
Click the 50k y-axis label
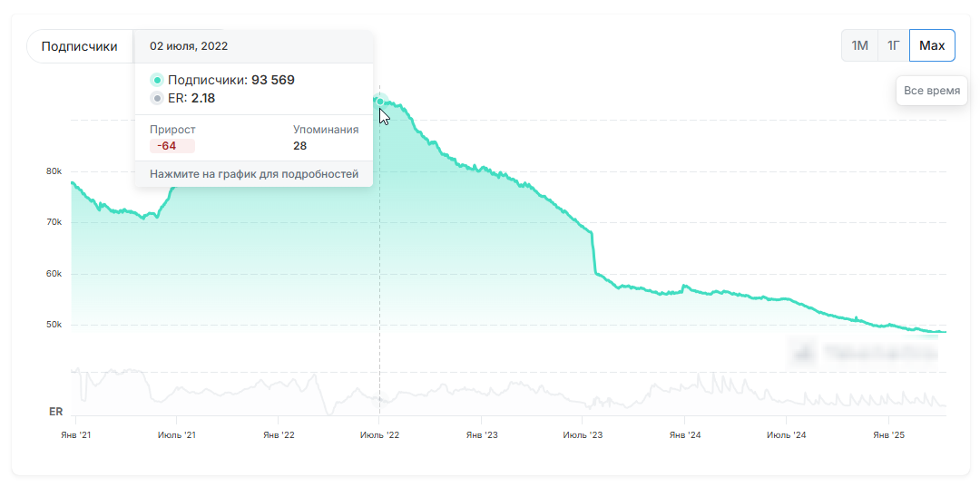pyautogui.click(x=54, y=325)
